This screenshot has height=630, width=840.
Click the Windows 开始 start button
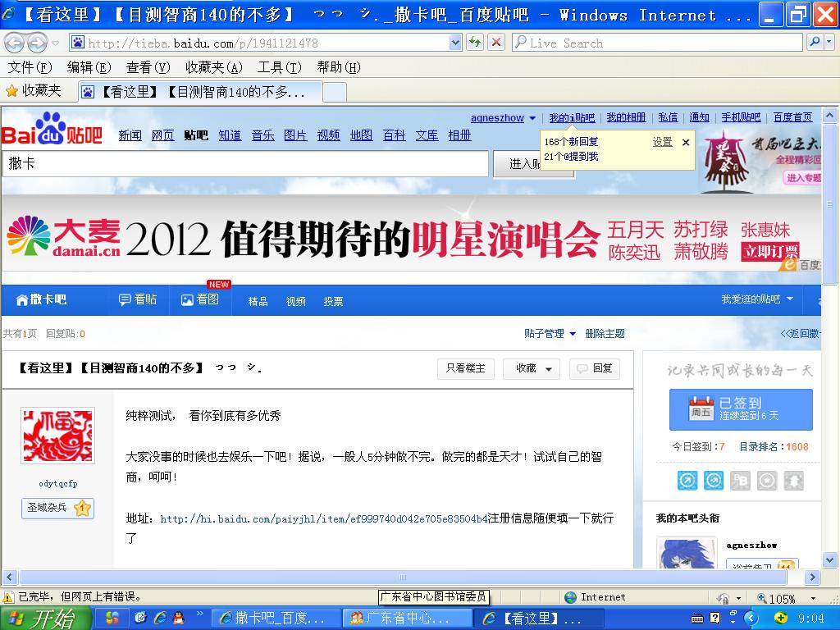(45, 619)
